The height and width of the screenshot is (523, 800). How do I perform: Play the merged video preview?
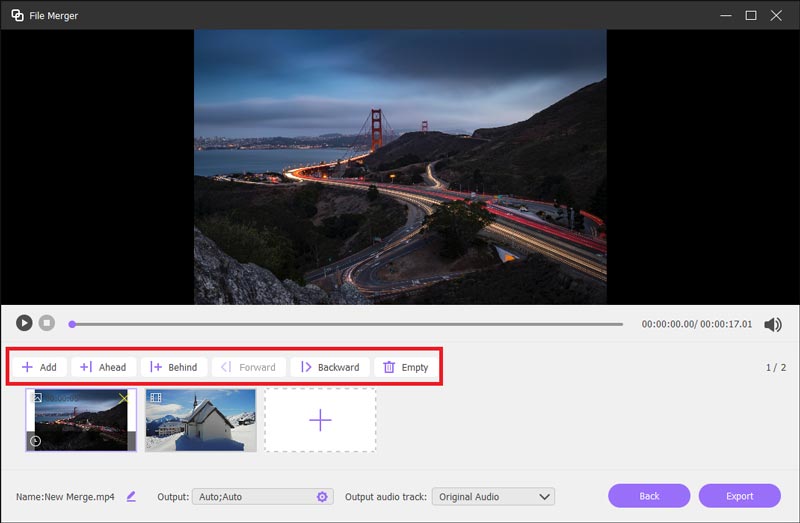tap(24, 323)
